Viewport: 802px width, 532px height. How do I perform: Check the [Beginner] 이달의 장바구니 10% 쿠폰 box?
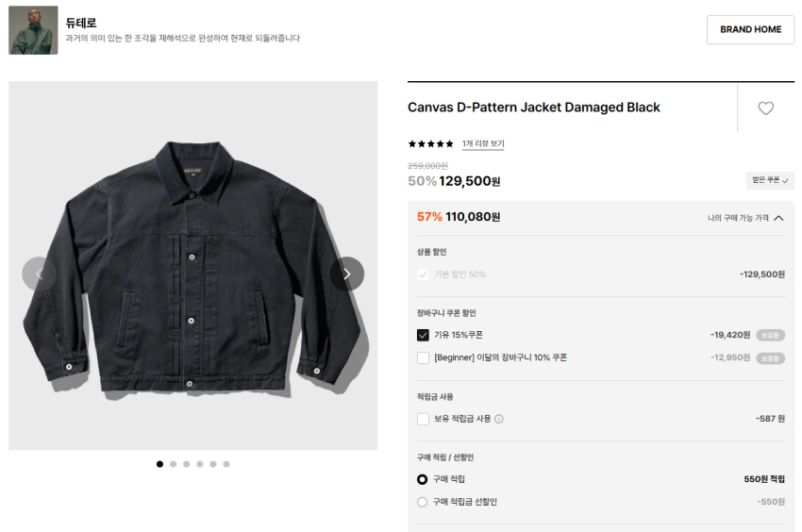click(x=423, y=357)
